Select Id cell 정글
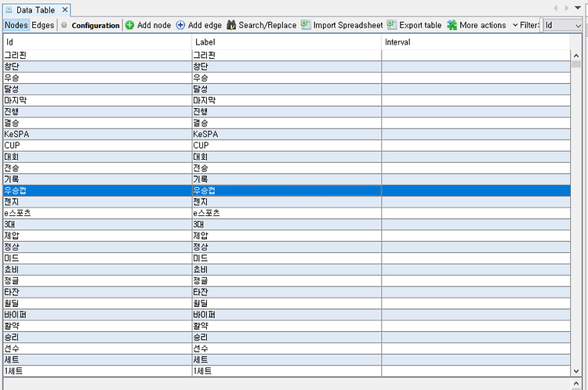Viewport: 588px width, 390px height. click(97, 281)
